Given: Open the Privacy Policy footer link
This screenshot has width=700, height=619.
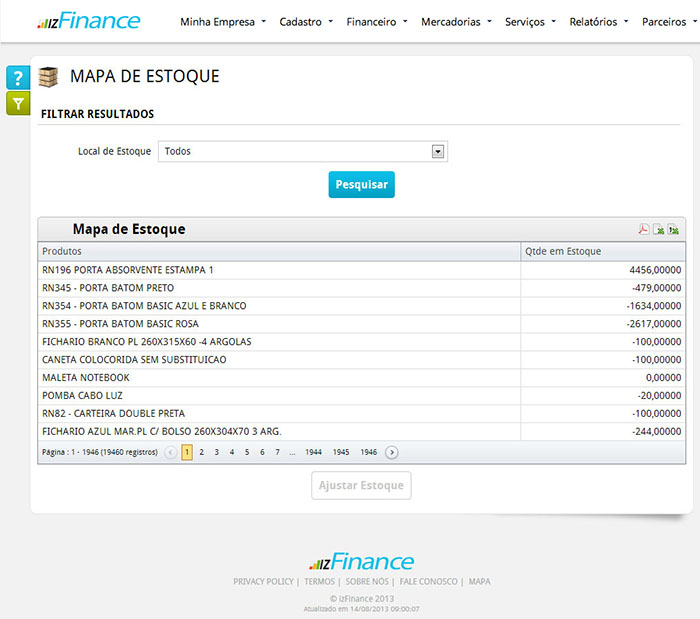Looking at the screenshot, I should click(x=263, y=581).
